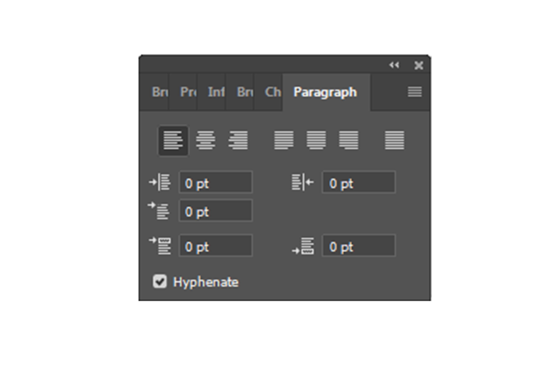
Task: Collapse the panel with double-arrow icon
Action: click(x=394, y=65)
